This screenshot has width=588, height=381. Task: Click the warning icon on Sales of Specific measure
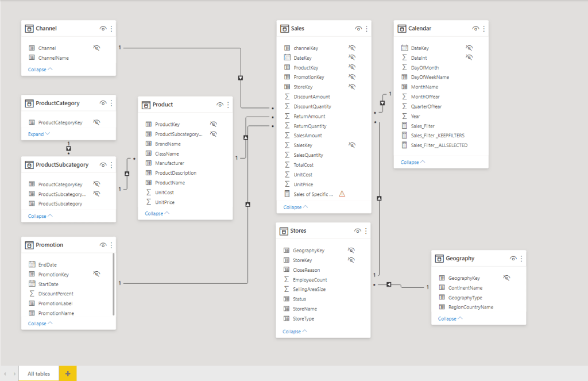click(x=342, y=194)
